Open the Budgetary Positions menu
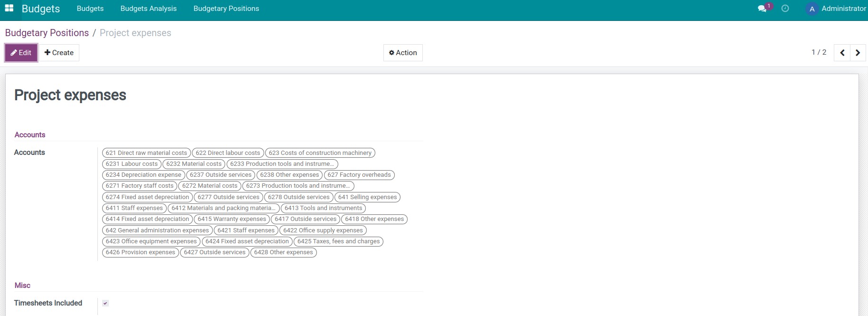Screen dimensions: 868x316 (x=226, y=9)
